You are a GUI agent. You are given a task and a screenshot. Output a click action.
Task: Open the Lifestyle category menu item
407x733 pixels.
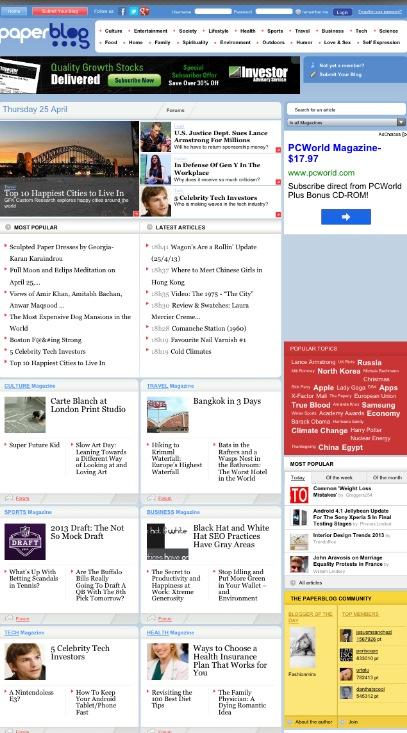(x=218, y=31)
